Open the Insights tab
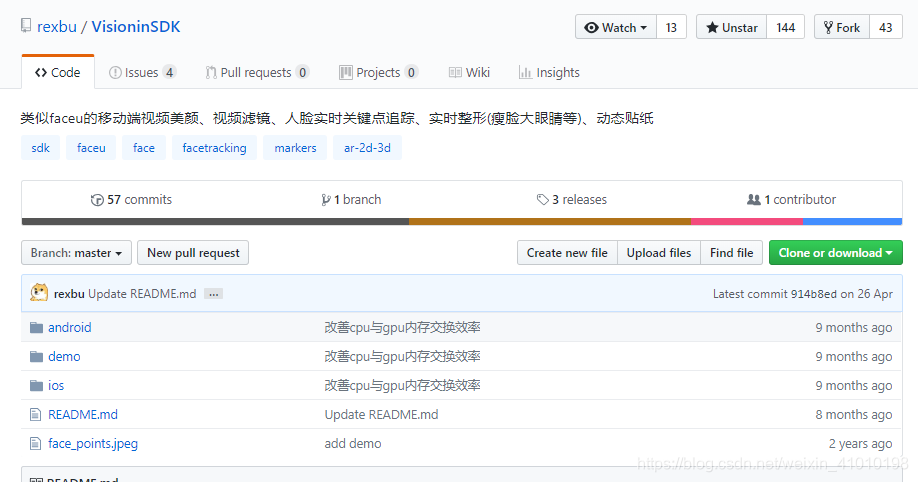 point(549,73)
